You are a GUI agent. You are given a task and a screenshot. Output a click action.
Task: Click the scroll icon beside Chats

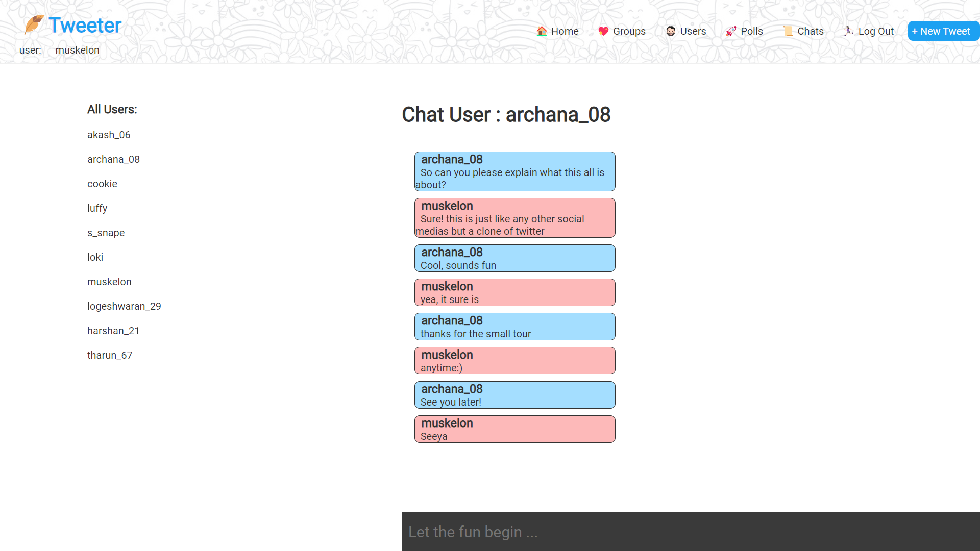click(788, 31)
